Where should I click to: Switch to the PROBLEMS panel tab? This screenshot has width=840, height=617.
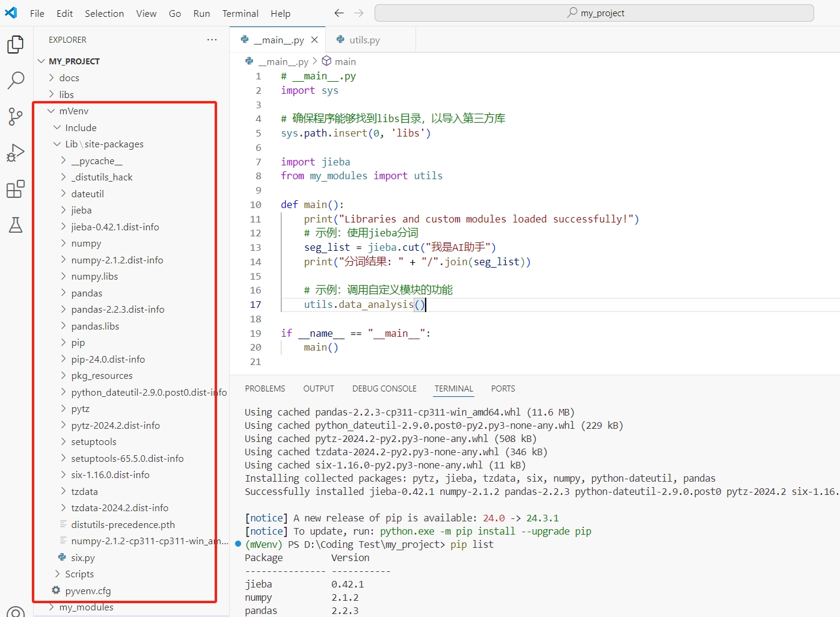265,388
